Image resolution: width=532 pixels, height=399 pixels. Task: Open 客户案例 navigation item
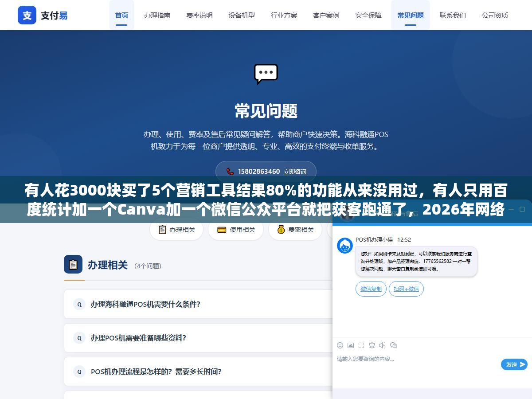point(326,15)
